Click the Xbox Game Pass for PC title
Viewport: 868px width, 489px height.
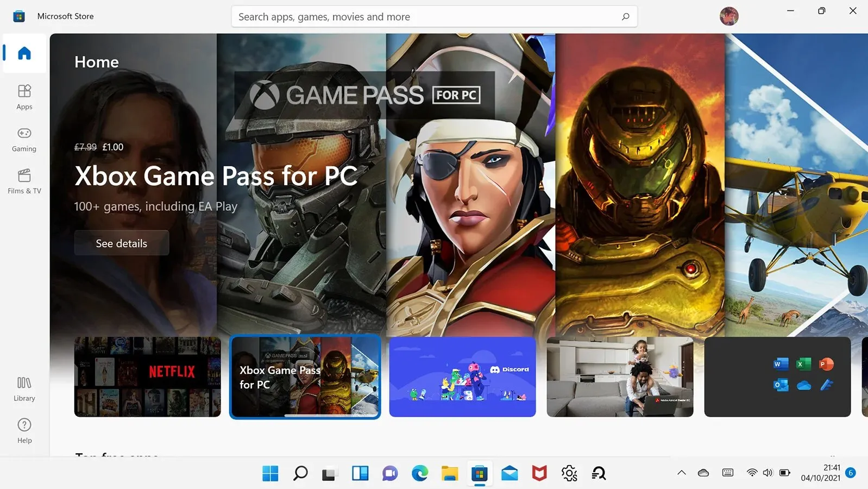click(216, 176)
